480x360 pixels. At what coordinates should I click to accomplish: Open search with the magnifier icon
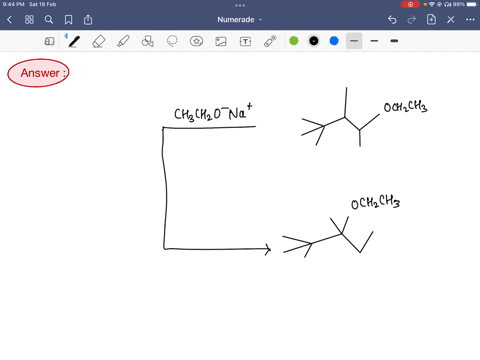49,20
